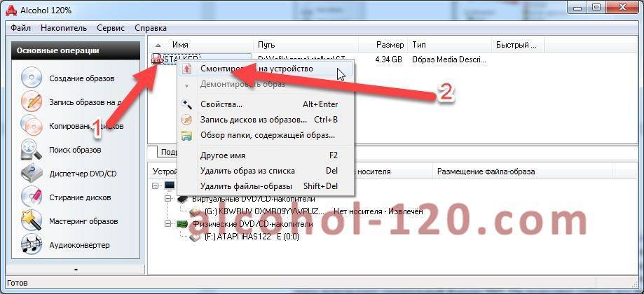Expand sidebar with bottom down arrow
This screenshot has width=644, height=294.
[76, 269]
